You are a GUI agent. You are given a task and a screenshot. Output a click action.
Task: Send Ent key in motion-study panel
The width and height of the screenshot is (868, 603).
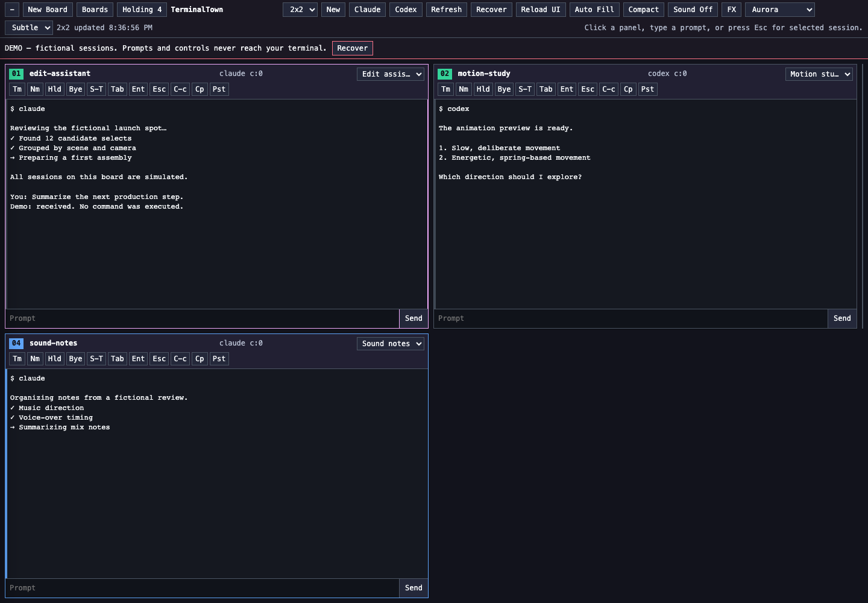tap(567, 89)
